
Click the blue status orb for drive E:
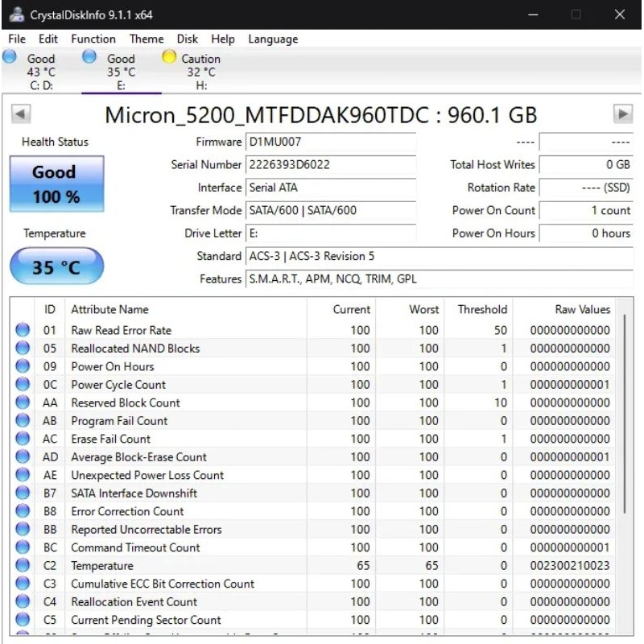[89, 56]
